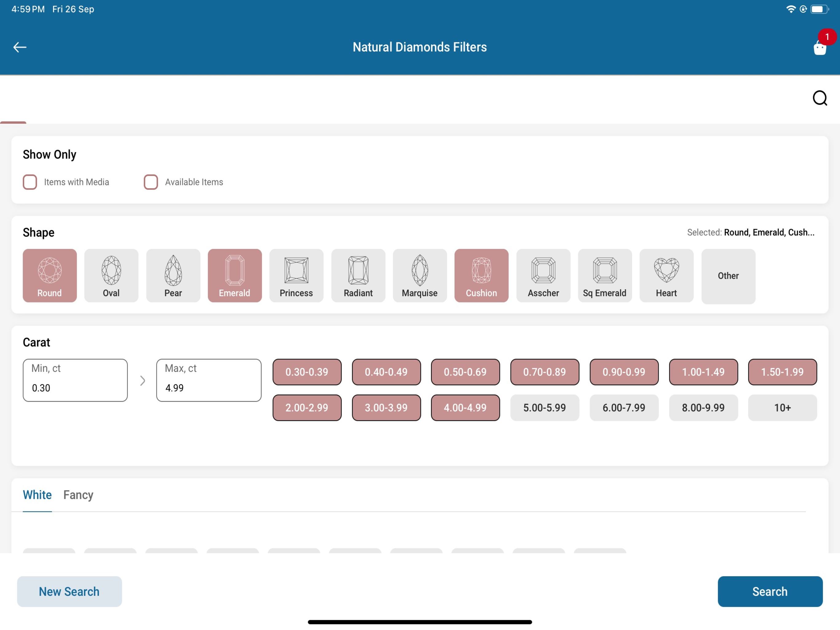Go back using the arrow icon

pyautogui.click(x=20, y=47)
